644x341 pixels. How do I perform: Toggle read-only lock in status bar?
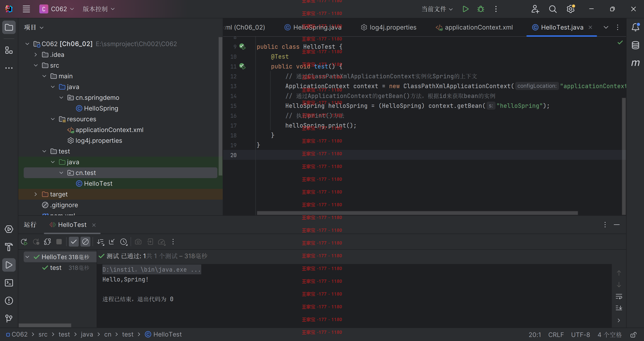click(633, 335)
